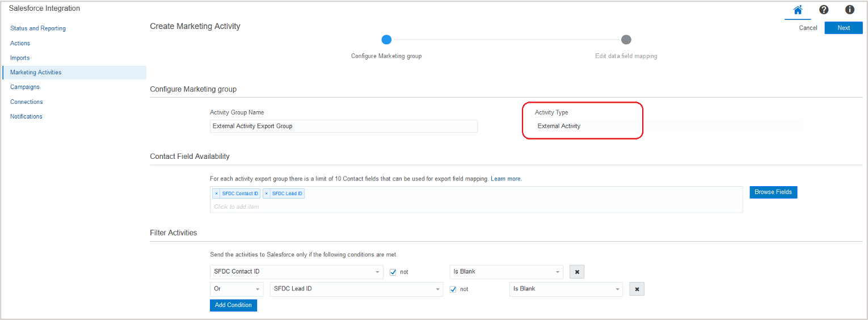Open second condition's Is Blank dropdown
Screen dimensions: 868x320
[566, 289]
